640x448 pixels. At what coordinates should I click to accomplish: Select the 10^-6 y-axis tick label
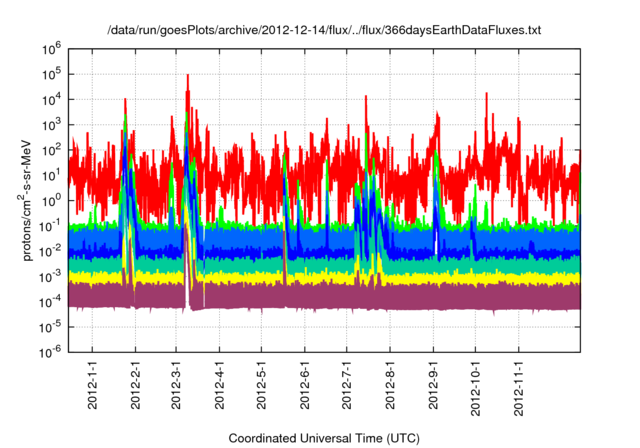(50, 353)
